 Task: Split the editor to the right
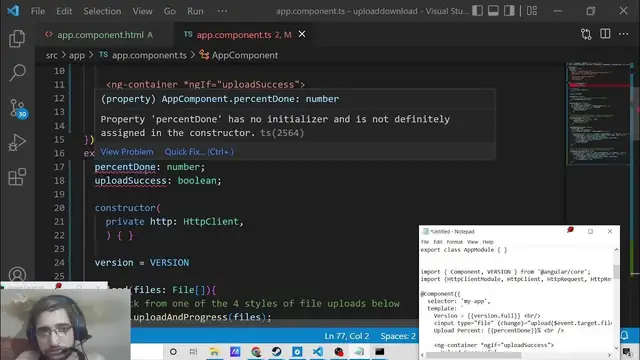click(x=605, y=34)
